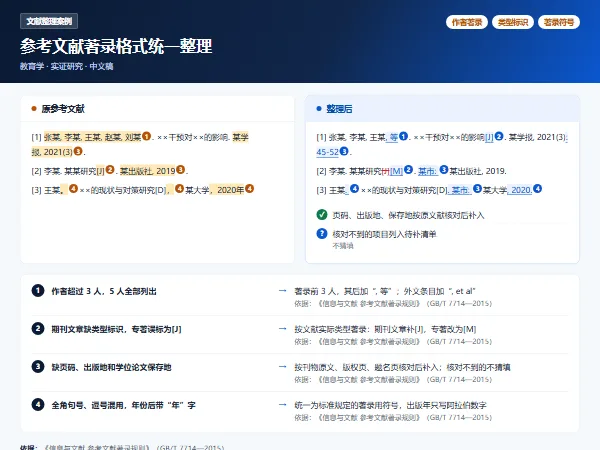Click inserted [M] in revised reference [2]
Viewport: 600px width, 450px height.
click(396, 171)
